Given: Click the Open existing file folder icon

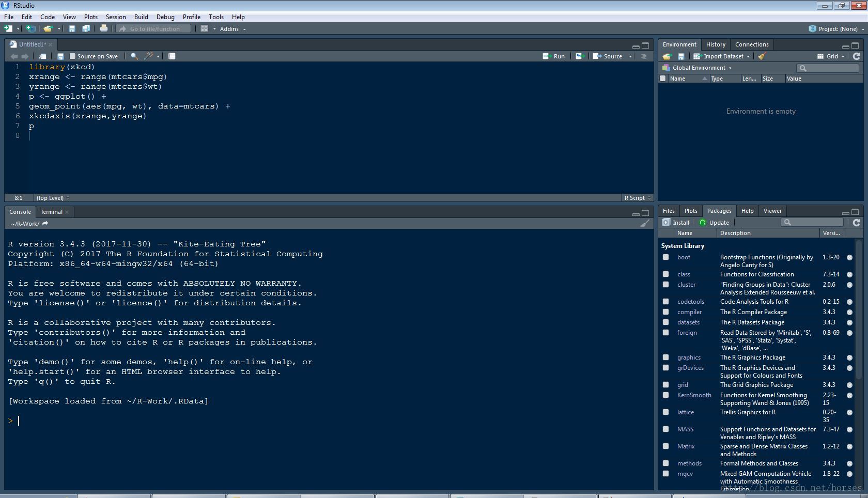Looking at the screenshot, I should [x=48, y=29].
